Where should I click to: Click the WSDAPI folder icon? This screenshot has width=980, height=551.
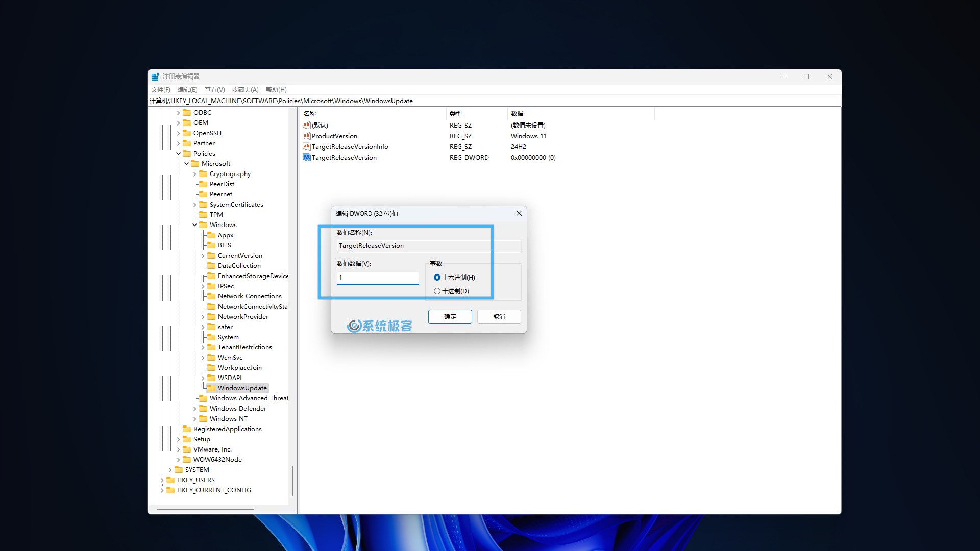coord(211,378)
